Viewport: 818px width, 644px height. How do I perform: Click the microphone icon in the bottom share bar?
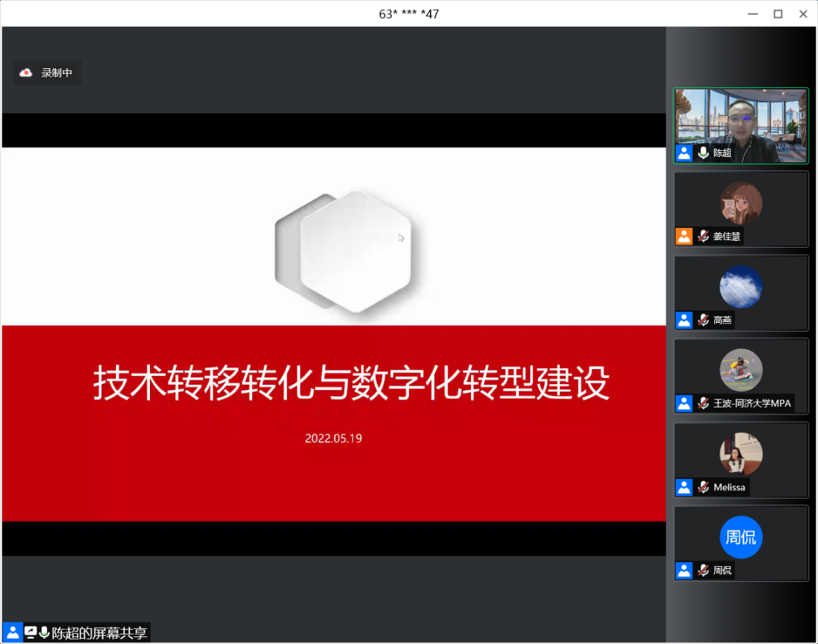pos(43,632)
